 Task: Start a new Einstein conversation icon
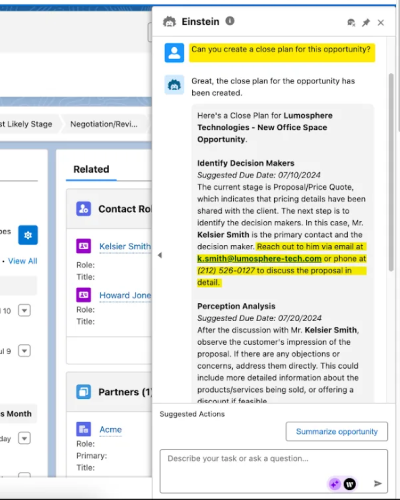pos(351,22)
